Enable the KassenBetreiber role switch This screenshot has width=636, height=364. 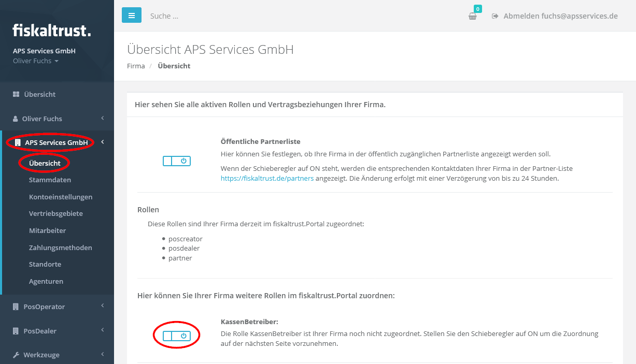[x=177, y=336]
